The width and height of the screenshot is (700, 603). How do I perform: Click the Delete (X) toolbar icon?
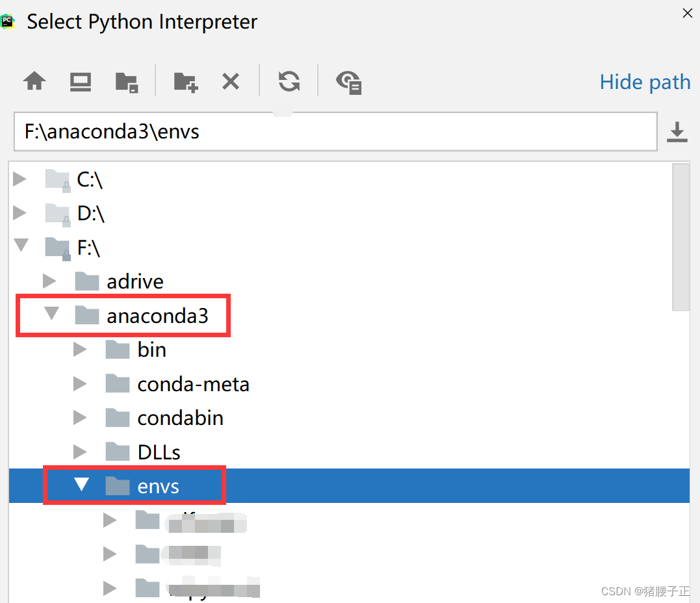tap(231, 82)
